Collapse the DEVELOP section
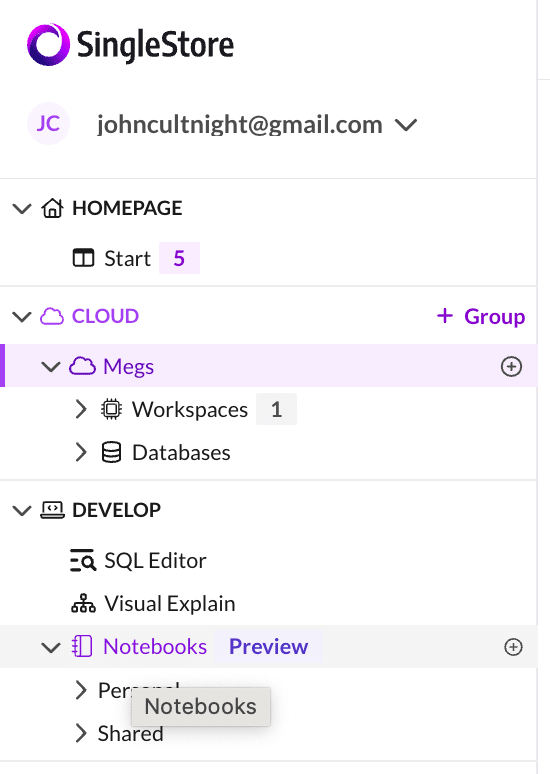 coord(22,510)
